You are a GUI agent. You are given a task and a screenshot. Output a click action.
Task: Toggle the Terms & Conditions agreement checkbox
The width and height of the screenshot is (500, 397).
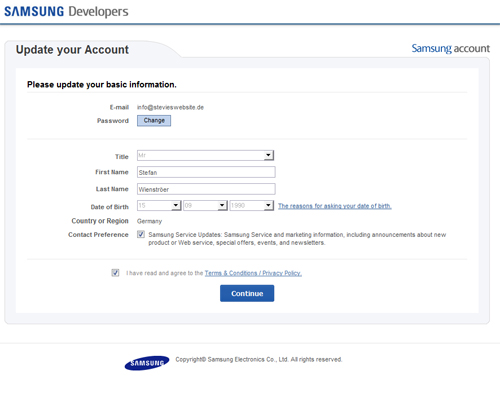point(115,273)
